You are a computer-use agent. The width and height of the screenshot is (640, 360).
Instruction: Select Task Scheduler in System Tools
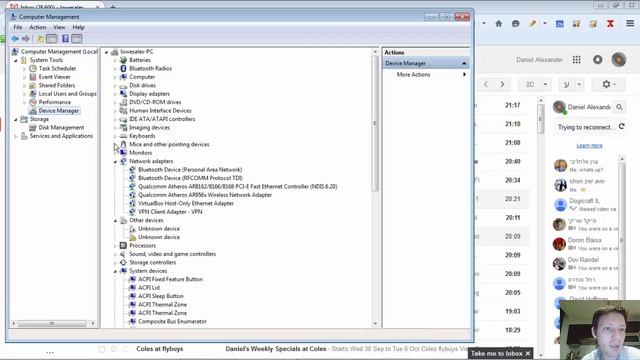[57, 69]
